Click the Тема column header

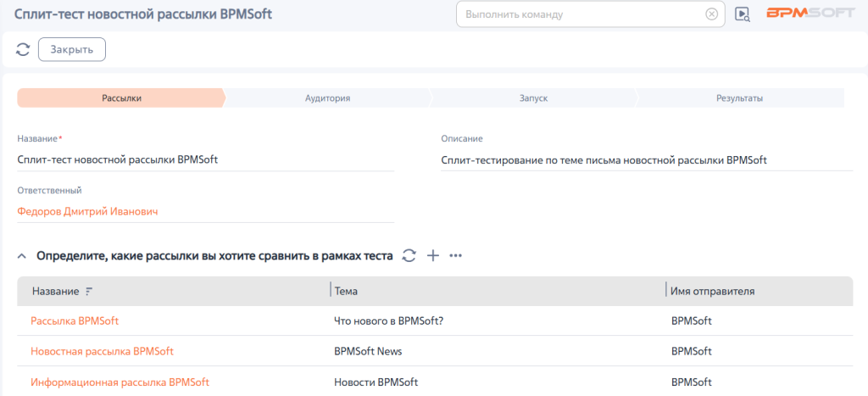(x=346, y=292)
